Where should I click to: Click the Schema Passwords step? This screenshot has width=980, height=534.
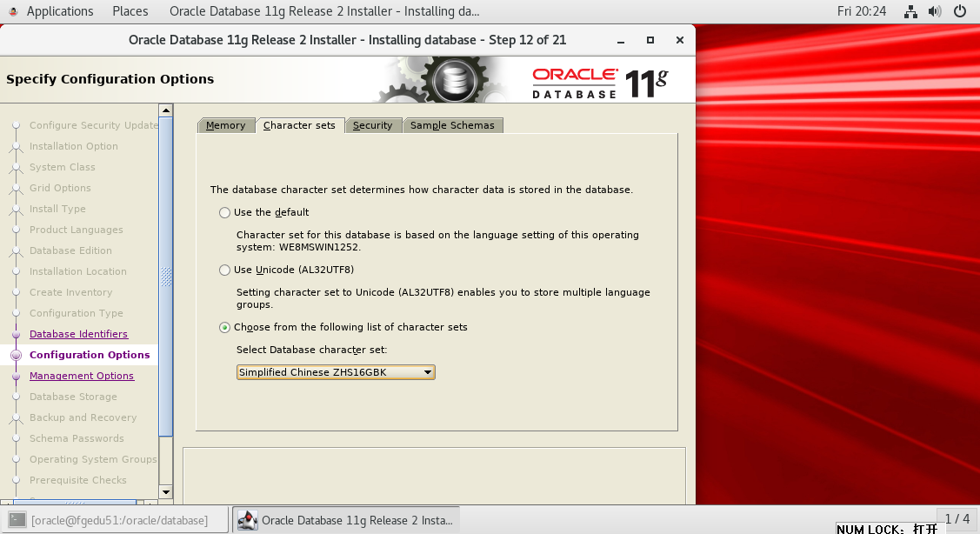coord(77,438)
